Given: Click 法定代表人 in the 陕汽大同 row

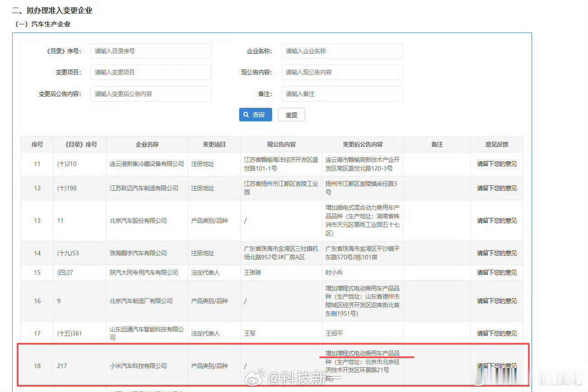Looking at the screenshot, I should 206,272.
